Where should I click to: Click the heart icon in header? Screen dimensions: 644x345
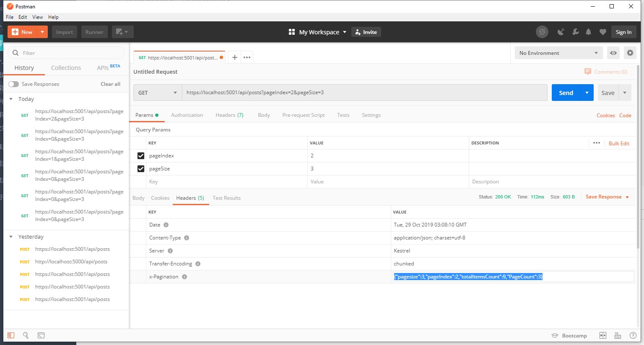click(602, 32)
